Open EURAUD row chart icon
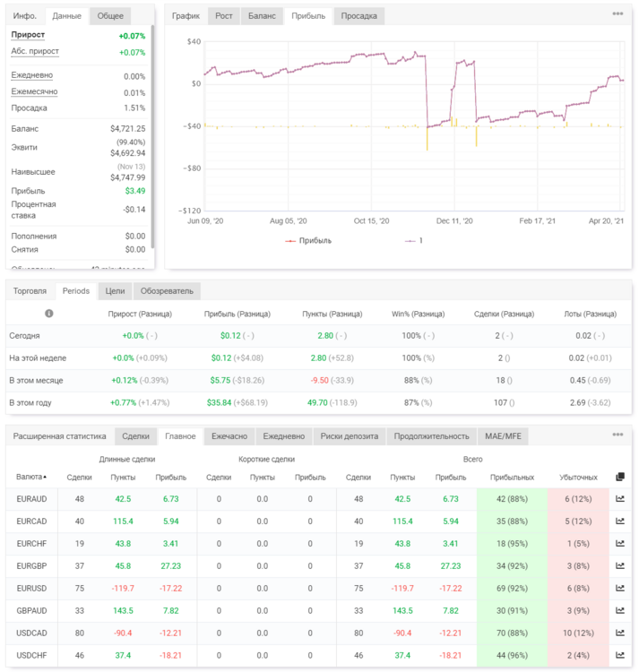 [x=620, y=499]
